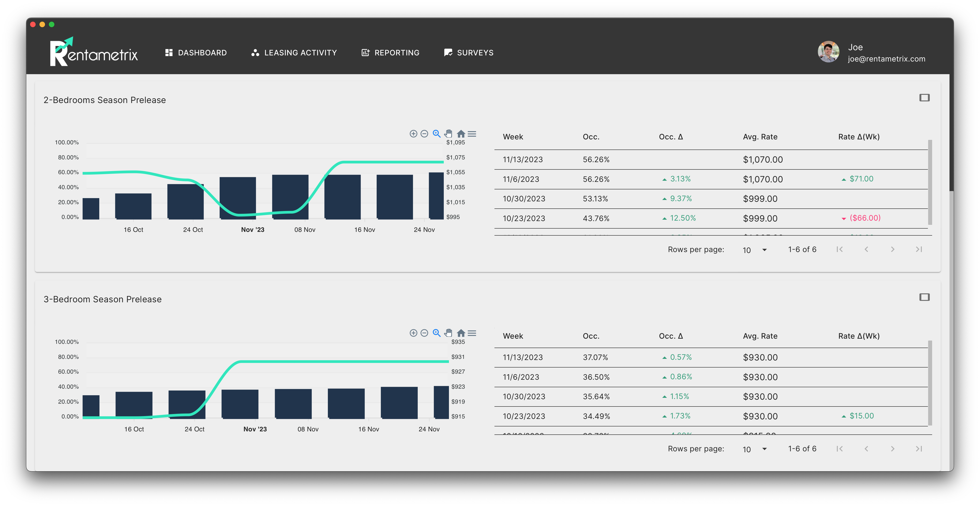The image size is (980, 506).
Task: Activate the pan hand tool on 3-Bedroom chart
Action: pyautogui.click(x=448, y=333)
